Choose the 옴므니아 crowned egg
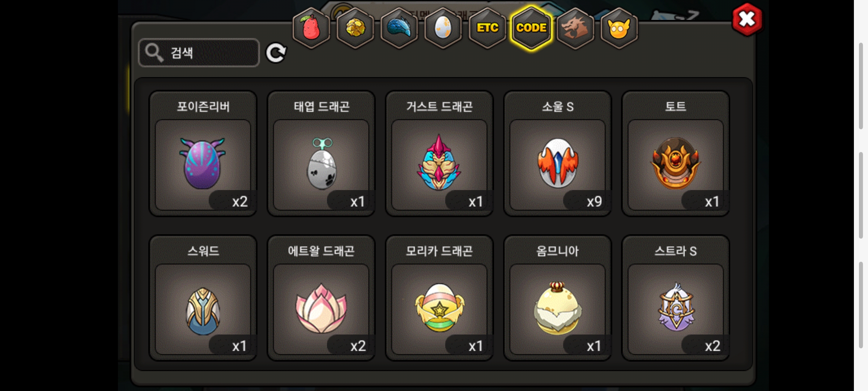Viewport: 868px width, 391px height. click(x=557, y=298)
